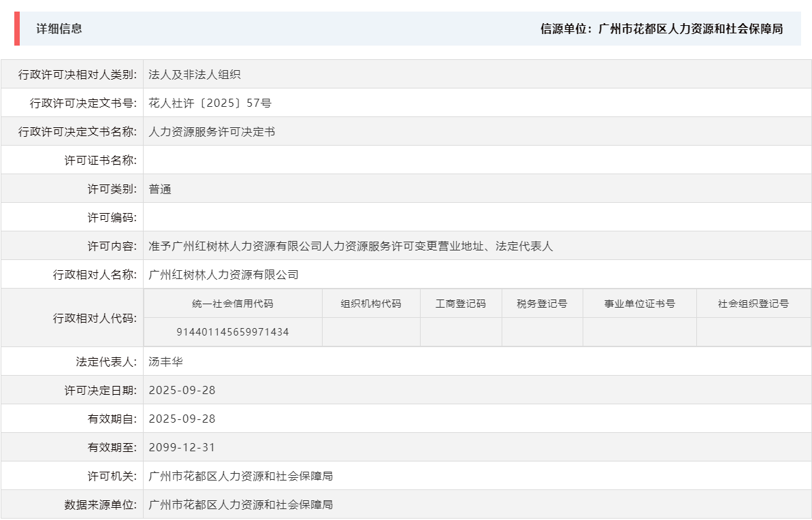Click the legal representative name 汤丰华
The height and width of the screenshot is (520, 812).
(x=167, y=361)
